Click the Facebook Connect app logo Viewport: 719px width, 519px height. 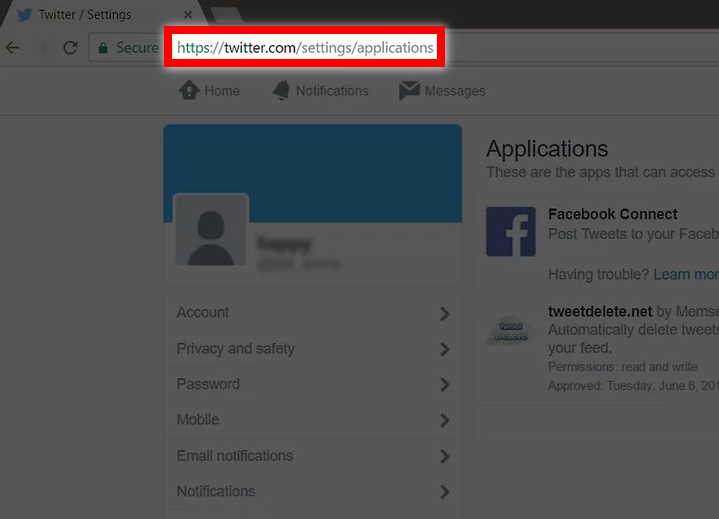[x=511, y=232]
